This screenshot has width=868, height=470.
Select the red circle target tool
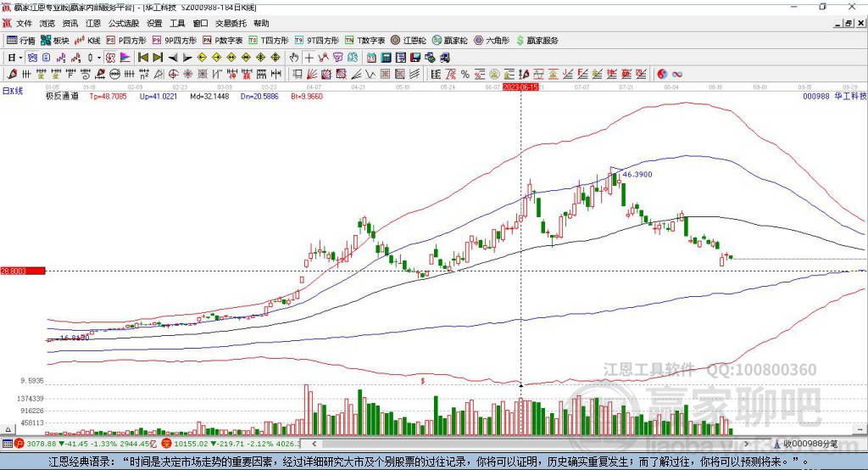(173, 74)
